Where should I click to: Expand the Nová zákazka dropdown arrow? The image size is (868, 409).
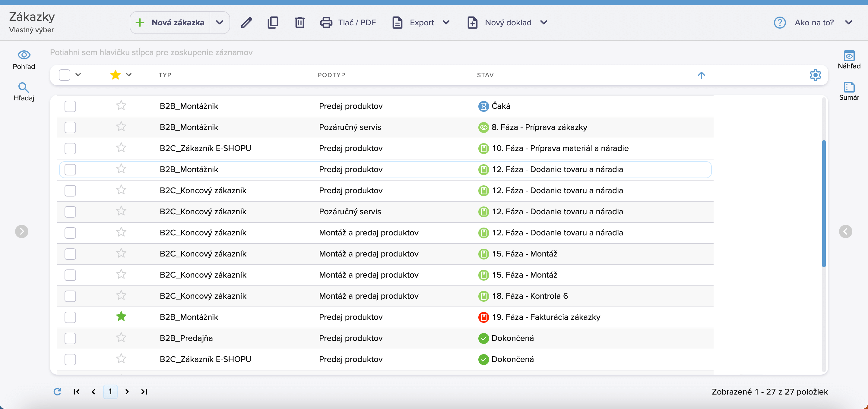tap(220, 23)
